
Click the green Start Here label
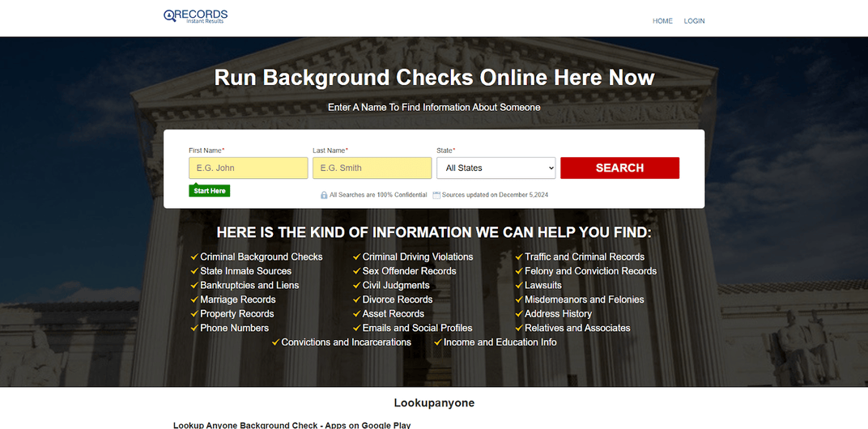click(x=209, y=191)
